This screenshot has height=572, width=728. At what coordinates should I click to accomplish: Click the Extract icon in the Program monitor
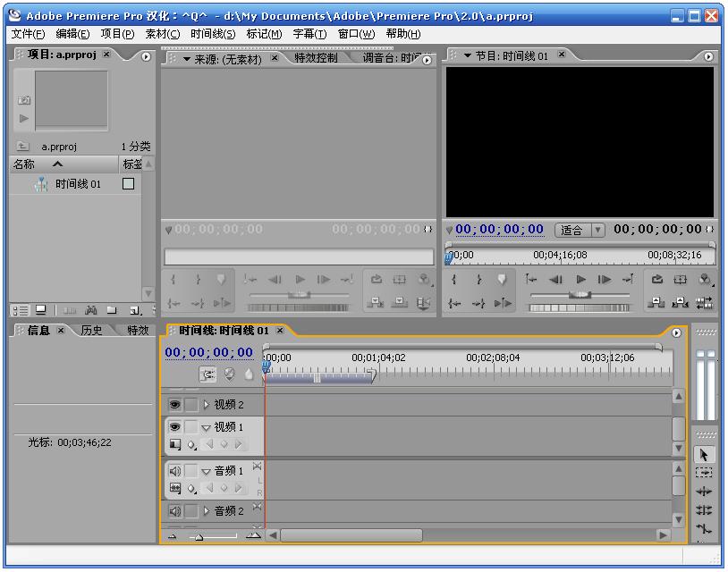[x=679, y=303]
